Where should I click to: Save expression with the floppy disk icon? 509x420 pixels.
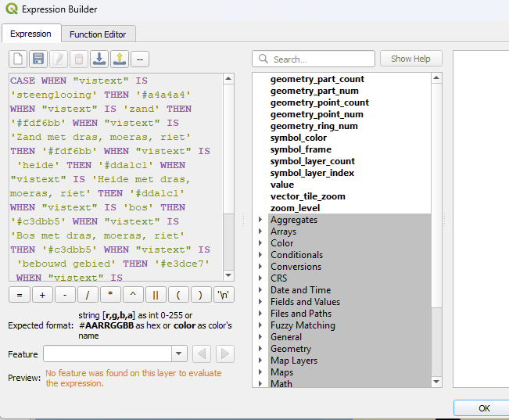(38, 59)
